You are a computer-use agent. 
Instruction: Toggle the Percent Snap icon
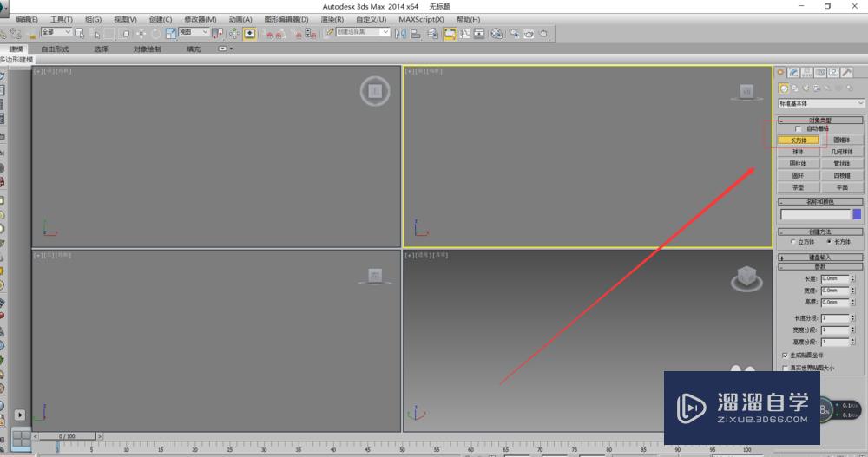(299, 34)
